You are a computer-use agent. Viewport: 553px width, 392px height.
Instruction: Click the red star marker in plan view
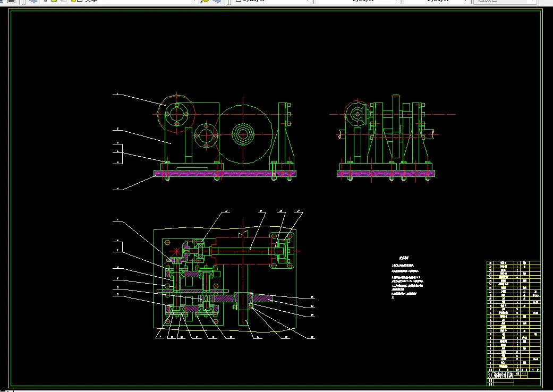pos(176,251)
